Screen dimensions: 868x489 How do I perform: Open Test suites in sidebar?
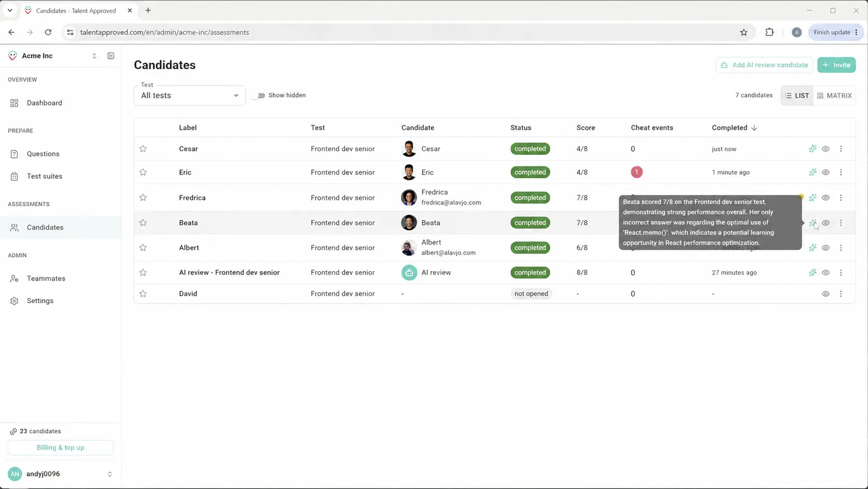click(x=60, y=176)
